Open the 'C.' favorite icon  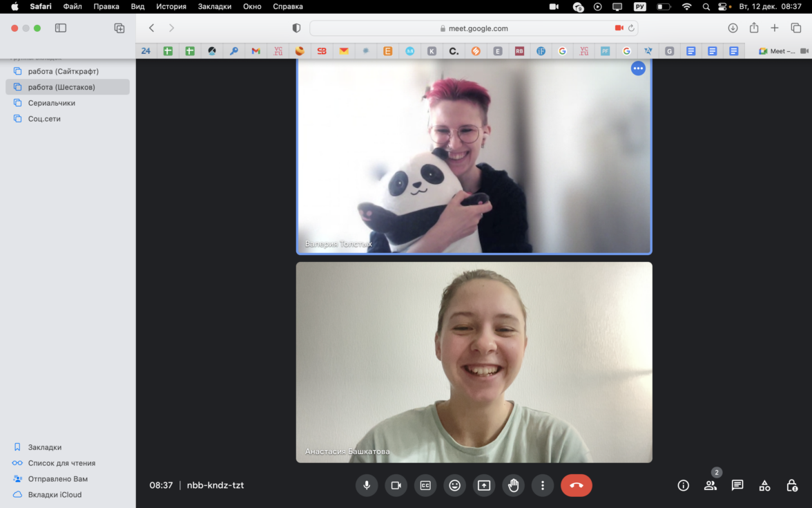(454, 51)
